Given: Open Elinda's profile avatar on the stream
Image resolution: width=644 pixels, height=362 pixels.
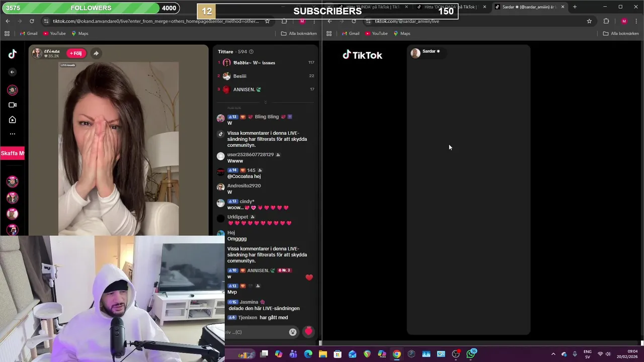Looking at the screenshot, I should [x=37, y=53].
